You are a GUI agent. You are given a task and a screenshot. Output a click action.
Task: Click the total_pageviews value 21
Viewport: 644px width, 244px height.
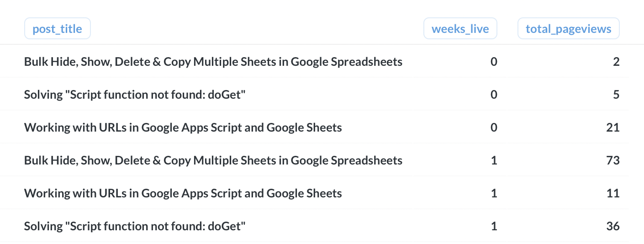(613, 127)
